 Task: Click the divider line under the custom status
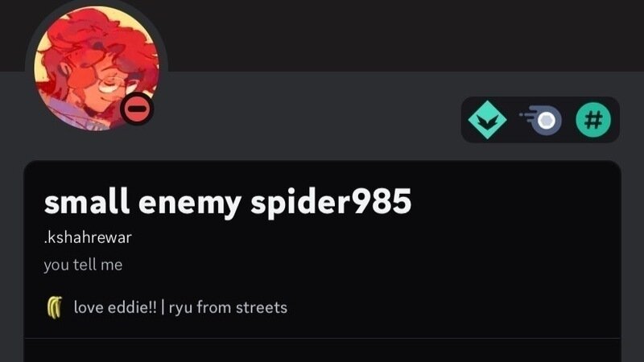coord(323,339)
